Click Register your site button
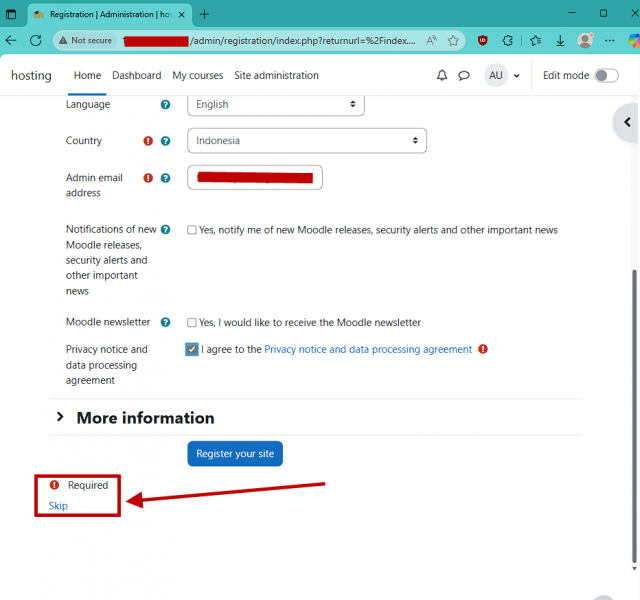 point(235,453)
